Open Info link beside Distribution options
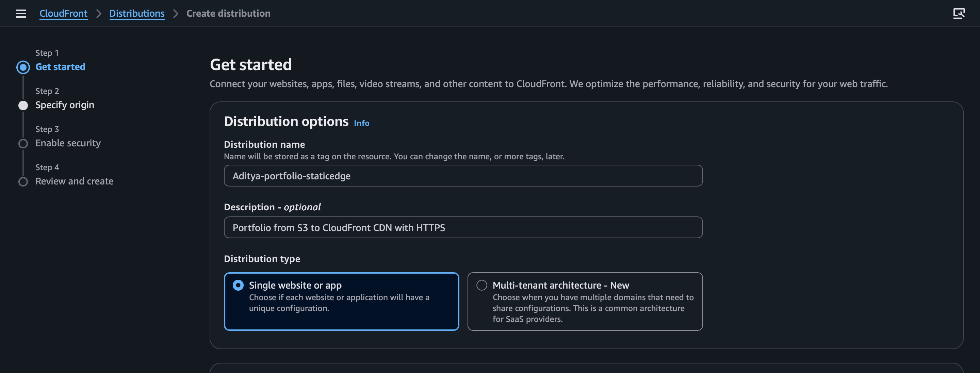980x373 pixels. click(x=361, y=123)
